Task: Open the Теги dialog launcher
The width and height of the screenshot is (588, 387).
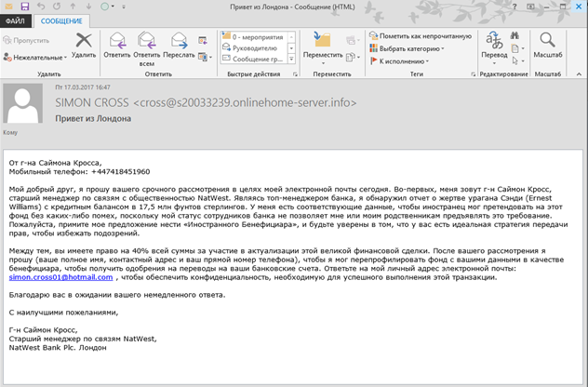Action: point(473,74)
